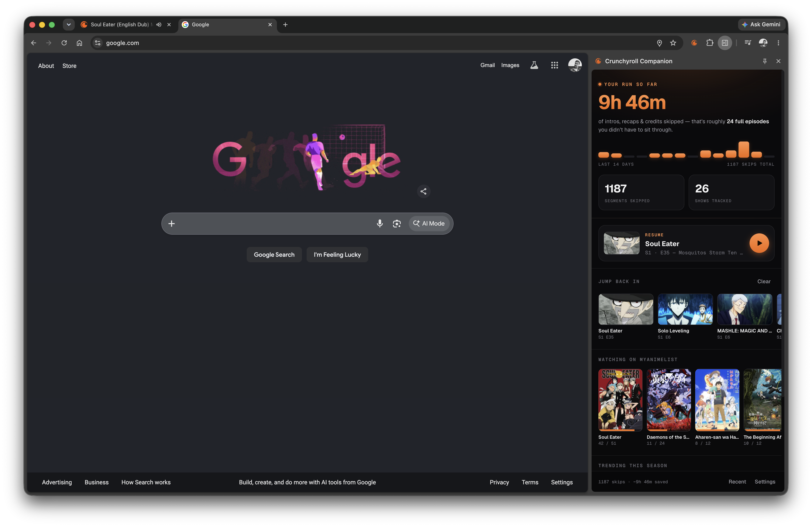Click the location permission icon
This screenshot has width=812, height=527.
(x=660, y=43)
